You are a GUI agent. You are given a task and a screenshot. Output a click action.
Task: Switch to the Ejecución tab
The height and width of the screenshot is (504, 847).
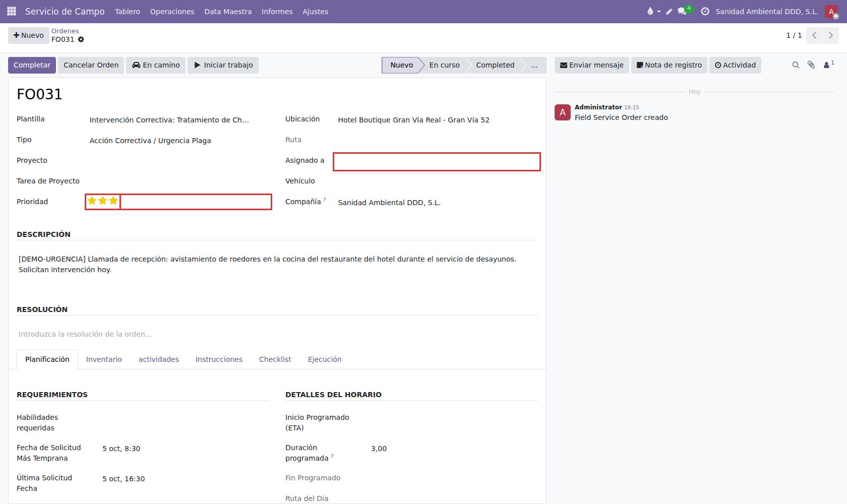tap(325, 359)
